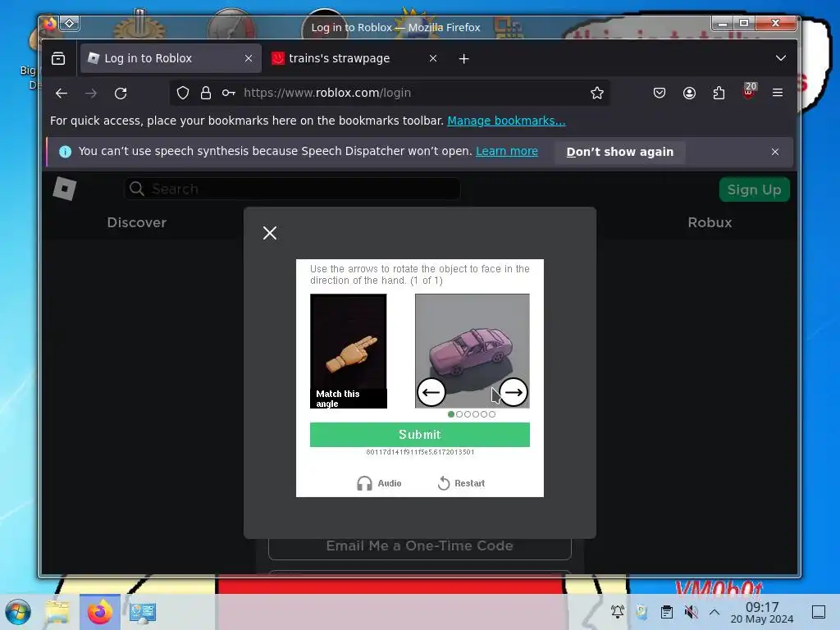Focus the Roblox search field

[x=292, y=189]
